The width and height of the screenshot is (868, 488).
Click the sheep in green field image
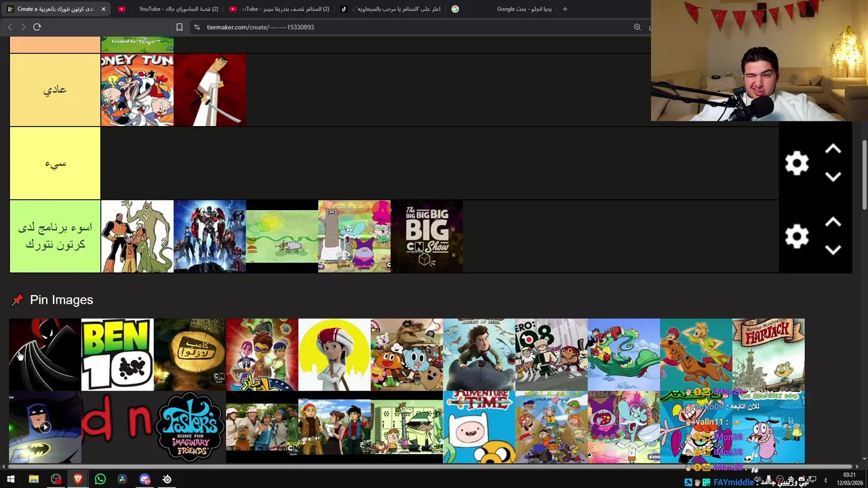[282, 237]
